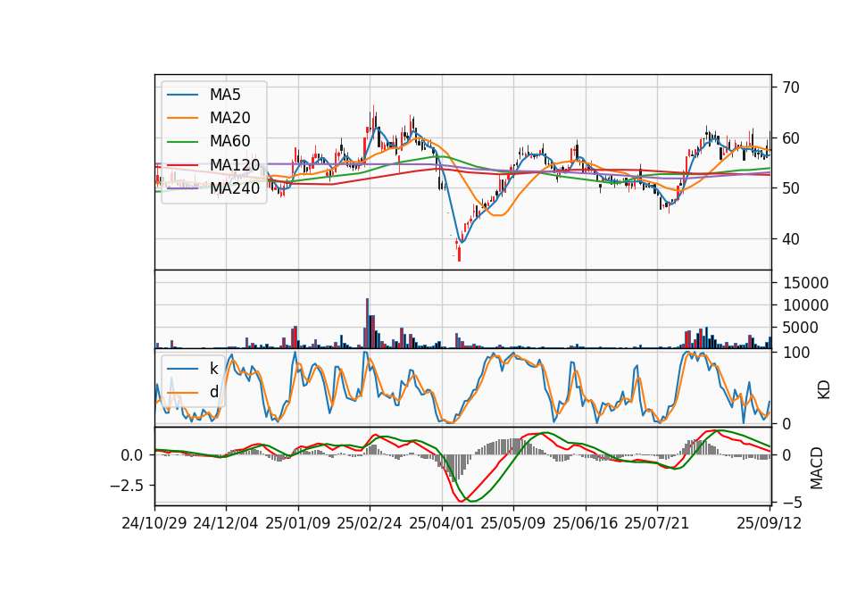The width and height of the screenshot is (857, 616).
Task: Click the blue MA5 legend line sample
Action: tap(182, 95)
